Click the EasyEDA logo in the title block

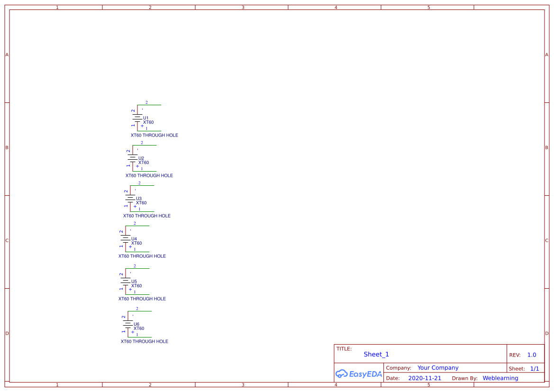point(358,374)
